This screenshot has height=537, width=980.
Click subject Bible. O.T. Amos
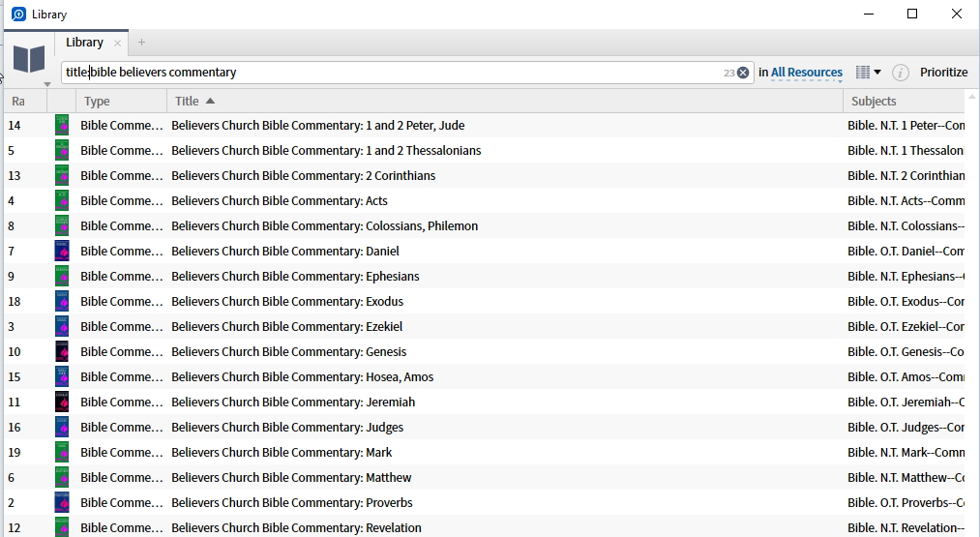[906, 377]
